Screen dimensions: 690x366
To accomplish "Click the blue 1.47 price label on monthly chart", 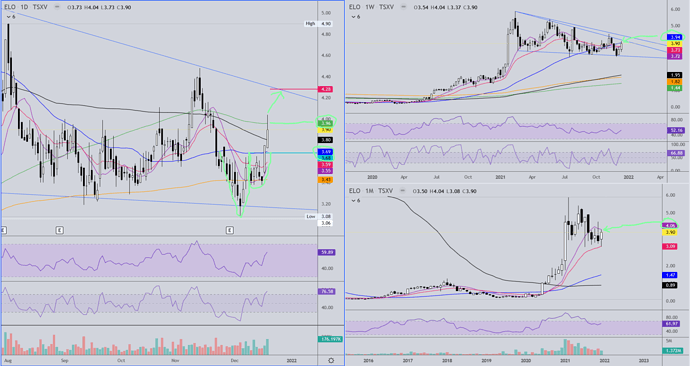I will click(670, 275).
